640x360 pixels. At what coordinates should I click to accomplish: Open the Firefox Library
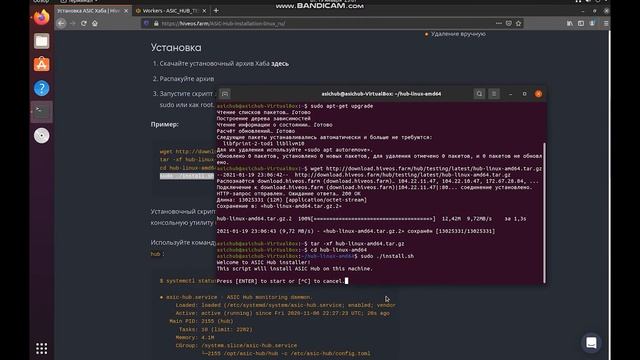point(569,23)
